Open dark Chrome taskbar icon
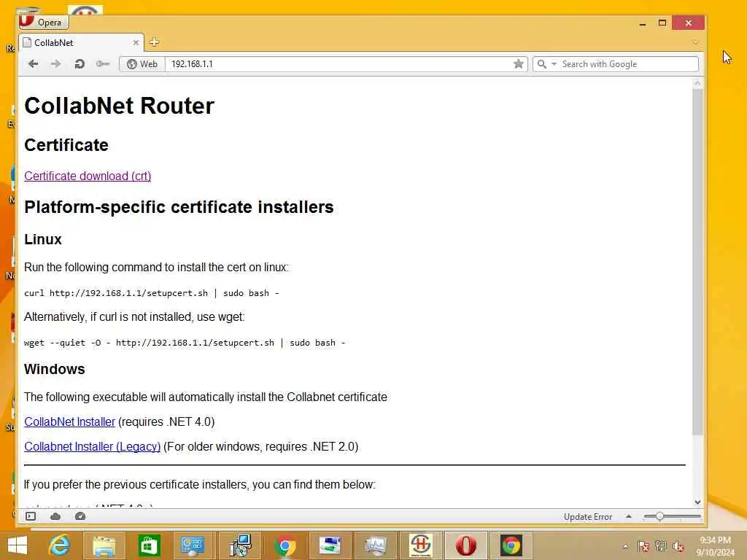The width and height of the screenshot is (747, 560). (511, 545)
